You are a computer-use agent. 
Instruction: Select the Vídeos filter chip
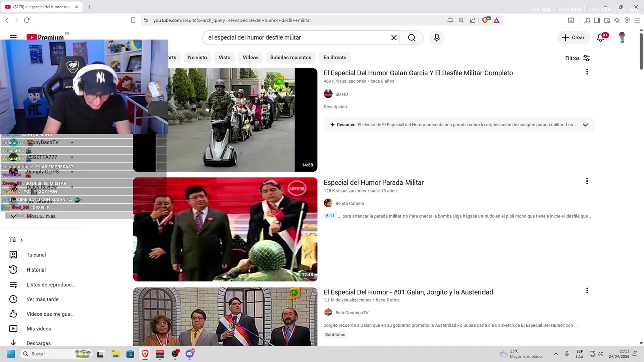(251, 58)
